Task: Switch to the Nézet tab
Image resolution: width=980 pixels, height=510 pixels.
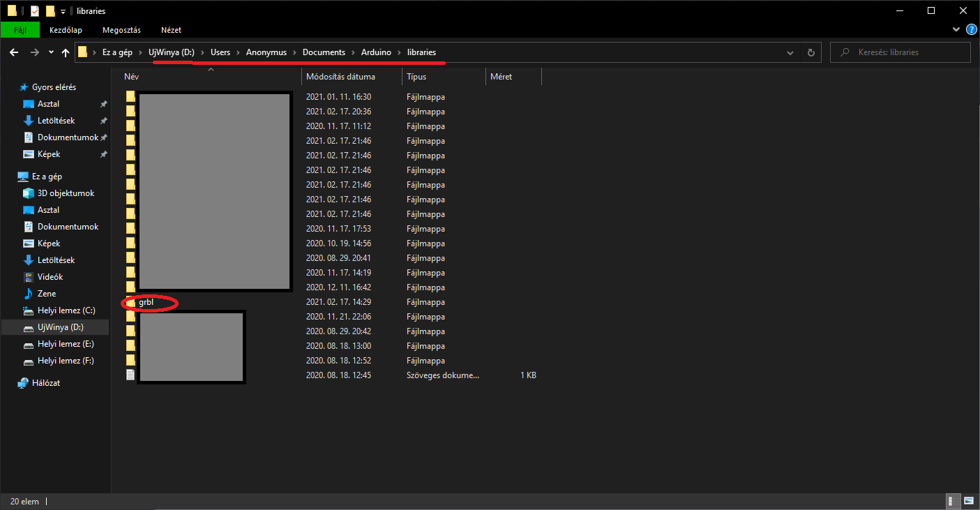Action: tap(171, 30)
